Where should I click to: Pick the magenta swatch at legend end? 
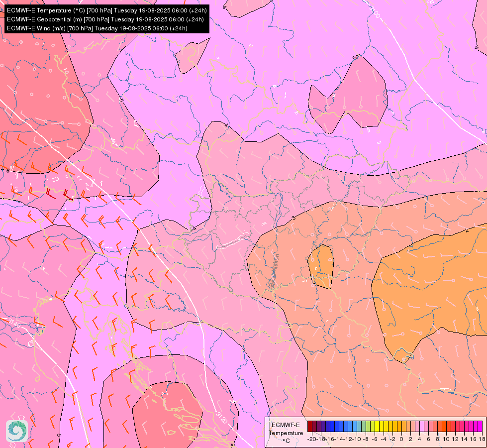pos(480,426)
